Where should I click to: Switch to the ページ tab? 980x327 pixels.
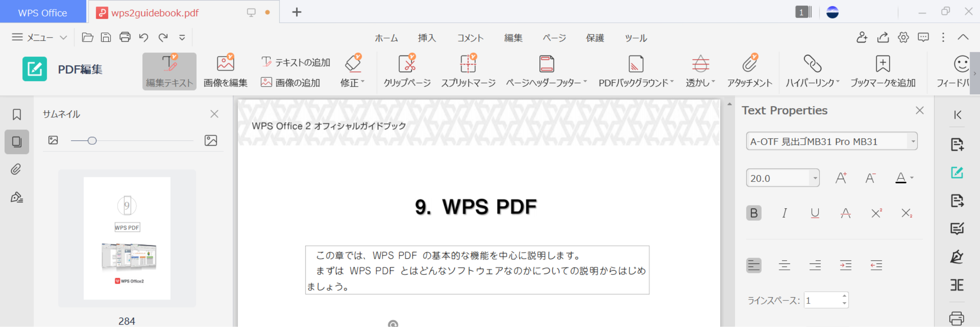[x=554, y=38]
